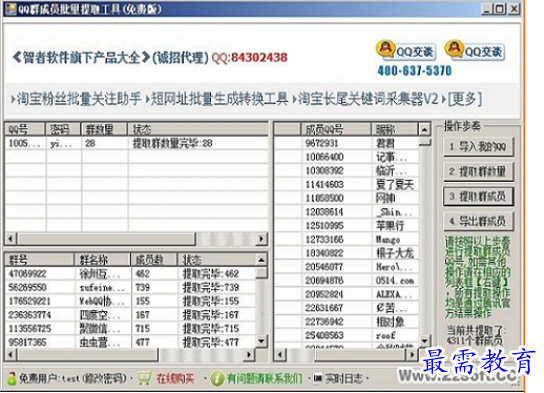Click the down arrow of member list scrollbar
Image resolution: width=544 pixels, height=393 pixels.
[425, 341]
